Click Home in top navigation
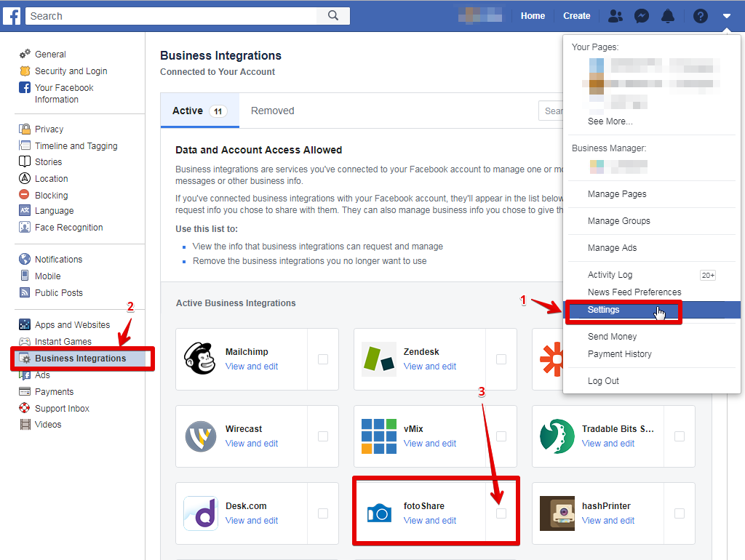This screenshot has height=560, width=745. 533,16
